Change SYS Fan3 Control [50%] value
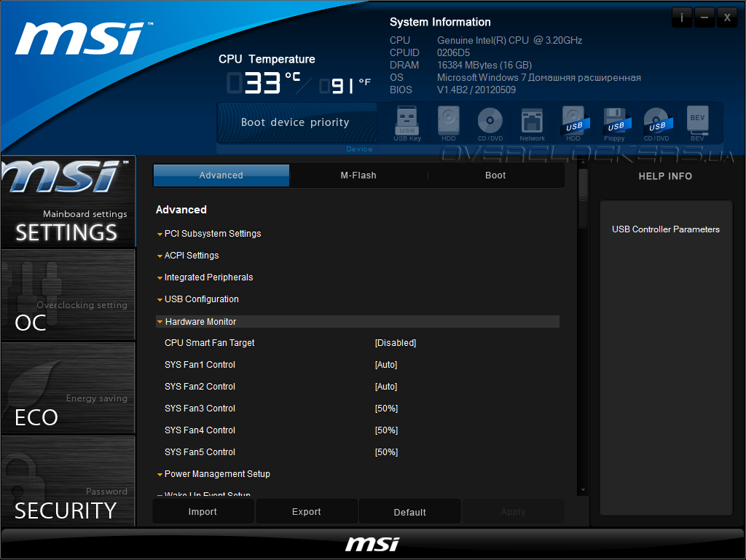 (386, 409)
